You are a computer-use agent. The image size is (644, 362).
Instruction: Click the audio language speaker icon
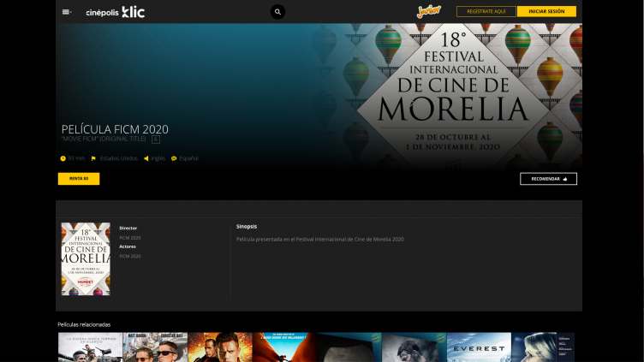point(146,158)
